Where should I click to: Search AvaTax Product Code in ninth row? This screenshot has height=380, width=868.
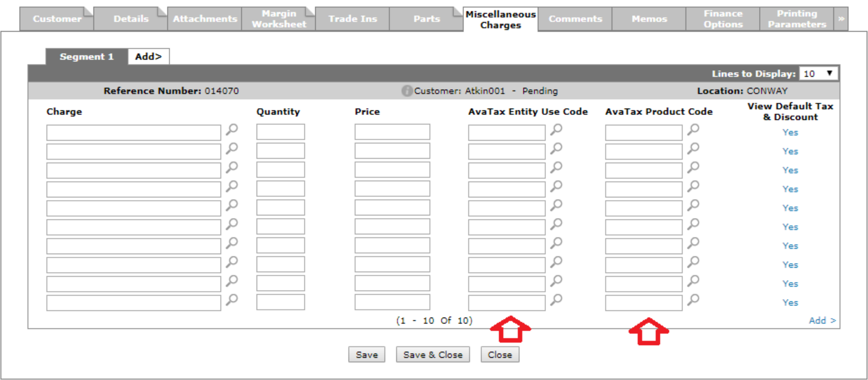693,281
